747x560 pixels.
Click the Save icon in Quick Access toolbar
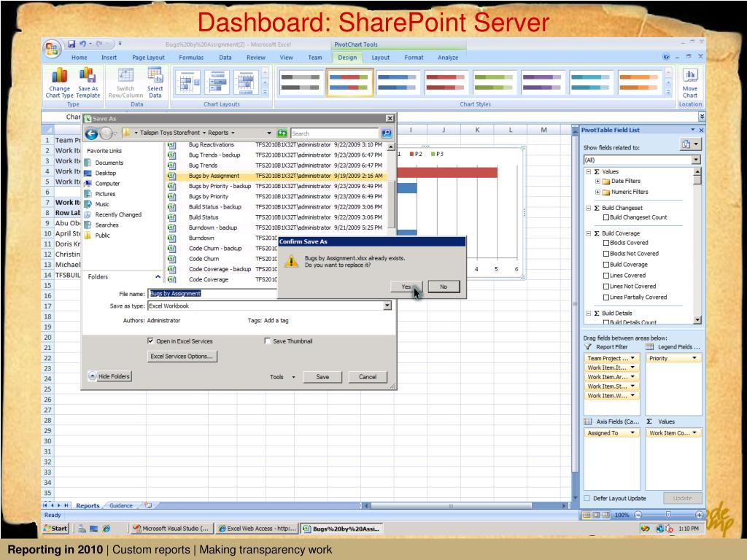pos(71,44)
